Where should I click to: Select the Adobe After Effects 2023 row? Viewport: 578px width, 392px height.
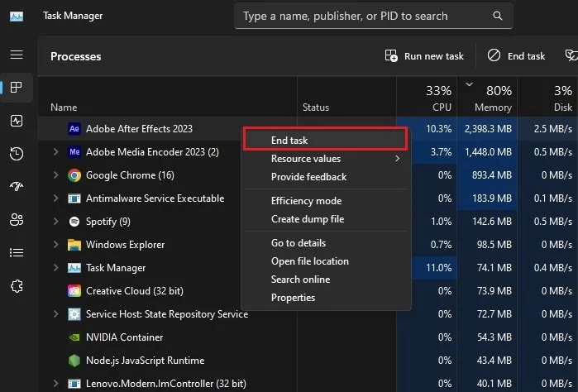point(139,129)
